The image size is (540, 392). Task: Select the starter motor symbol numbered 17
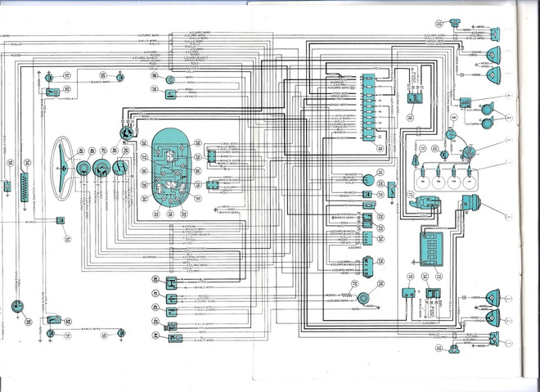(x=425, y=202)
